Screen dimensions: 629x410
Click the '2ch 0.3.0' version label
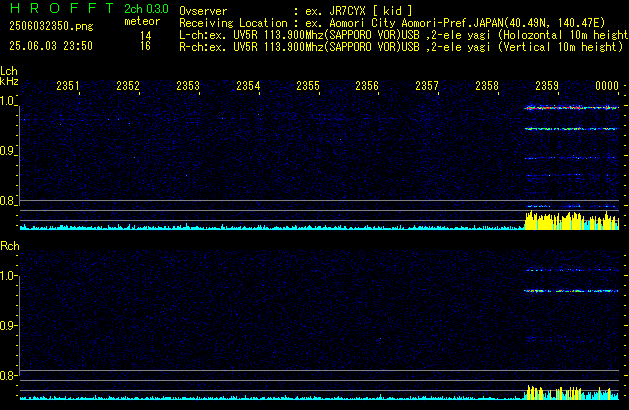pyautogui.click(x=146, y=8)
